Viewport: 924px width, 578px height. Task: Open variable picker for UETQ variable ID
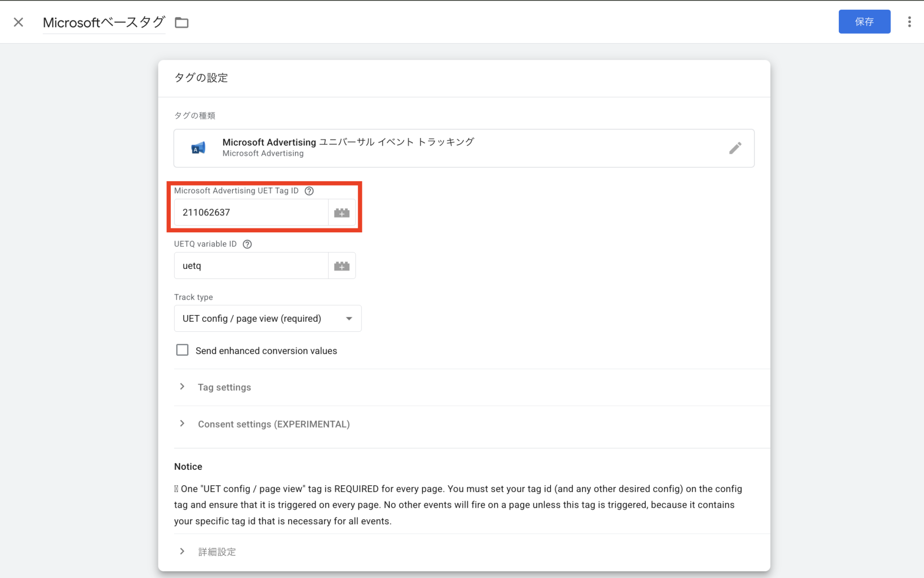pyautogui.click(x=342, y=265)
